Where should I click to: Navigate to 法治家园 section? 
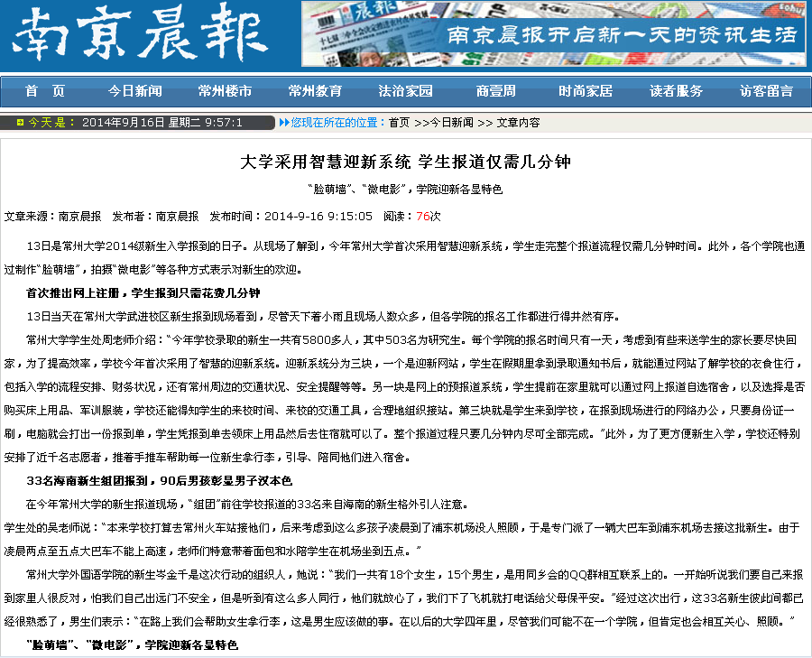tap(406, 91)
